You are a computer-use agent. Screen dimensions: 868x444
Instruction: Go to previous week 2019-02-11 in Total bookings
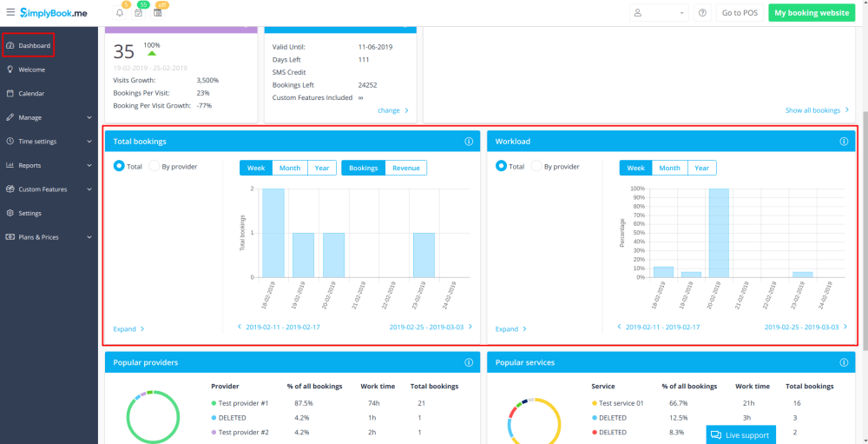[279, 327]
